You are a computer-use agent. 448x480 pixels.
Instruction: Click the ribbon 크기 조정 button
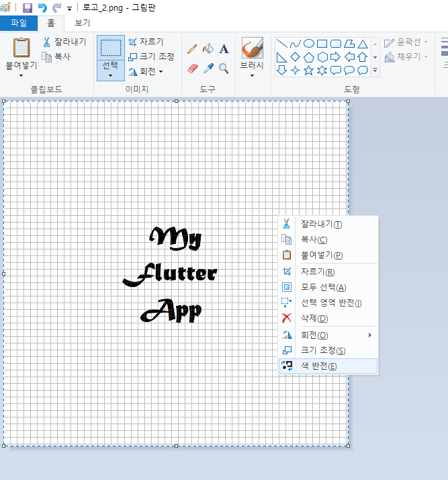[x=151, y=56]
